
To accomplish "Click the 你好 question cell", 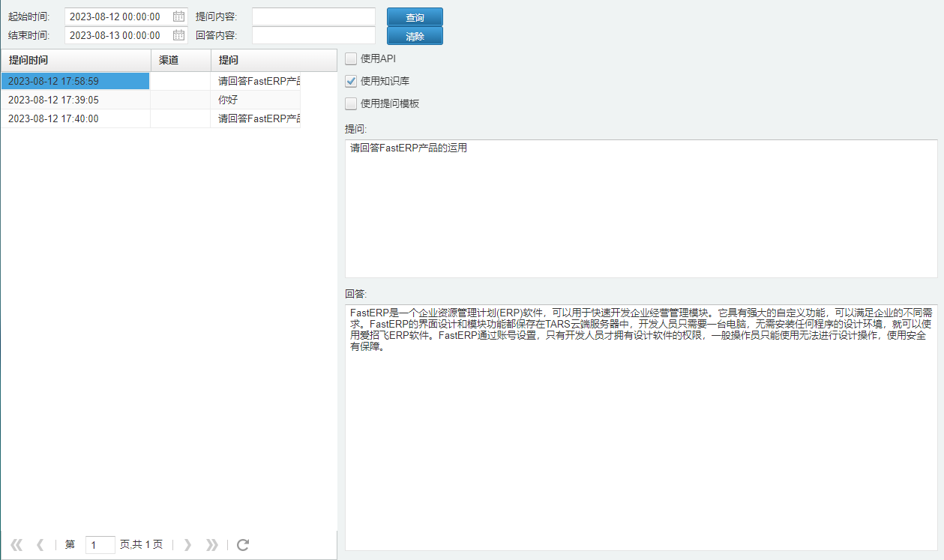I will (x=256, y=100).
